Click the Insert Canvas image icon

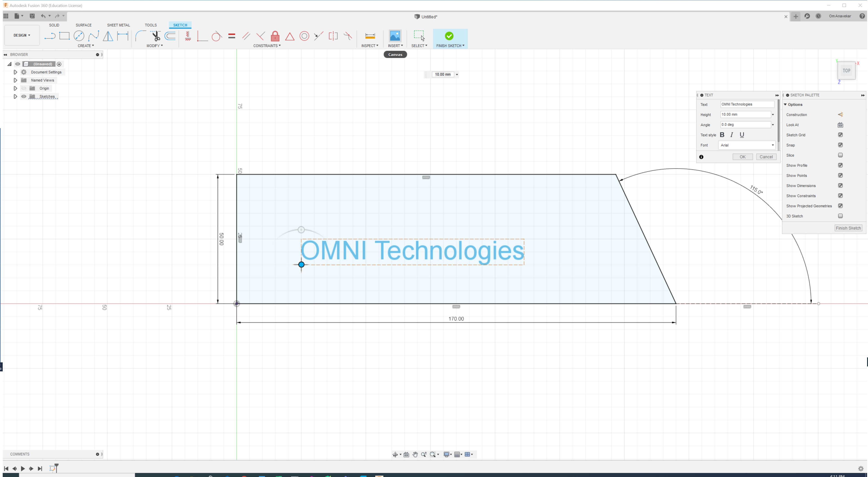395,36
